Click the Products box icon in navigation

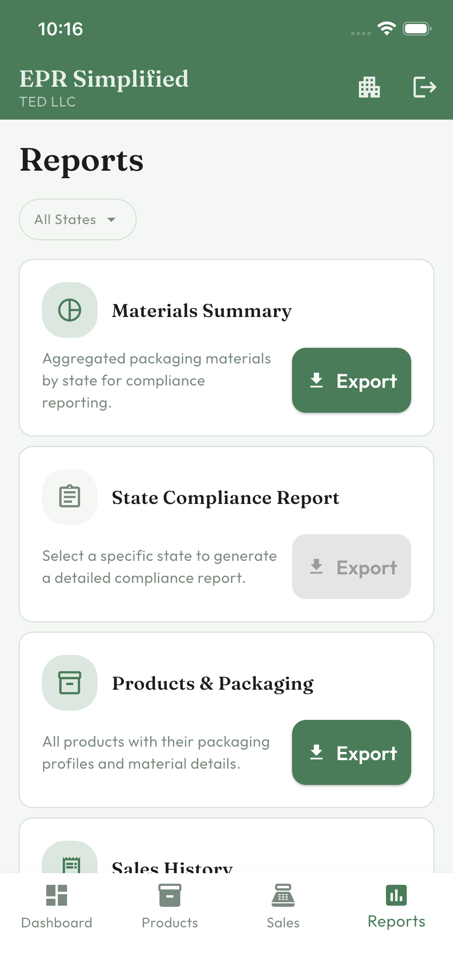170,894
